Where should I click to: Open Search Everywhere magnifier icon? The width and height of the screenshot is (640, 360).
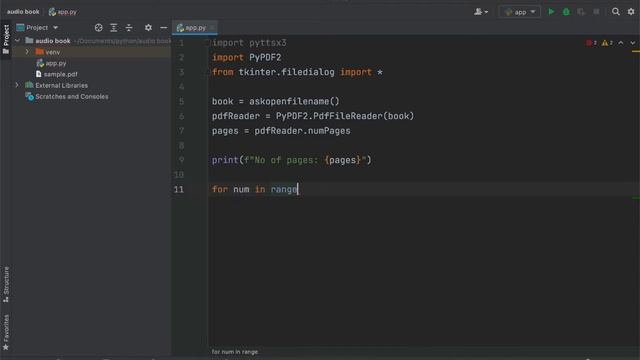click(x=616, y=12)
